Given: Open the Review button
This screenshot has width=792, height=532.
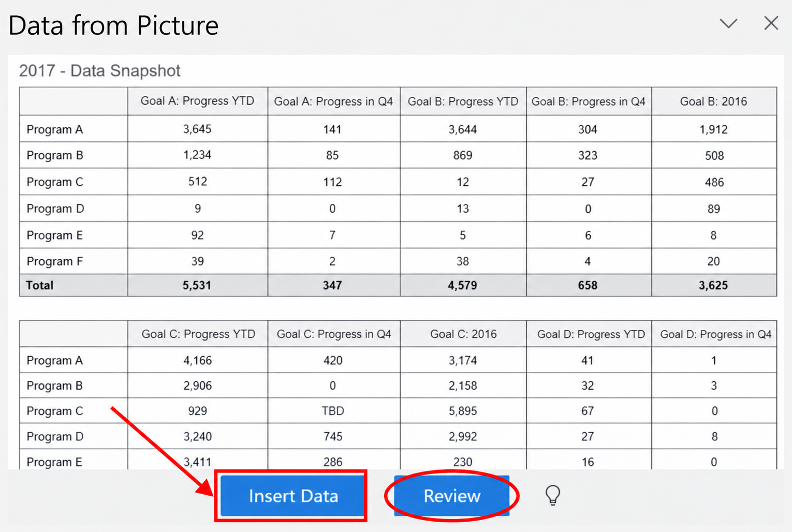Looking at the screenshot, I should click(452, 496).
